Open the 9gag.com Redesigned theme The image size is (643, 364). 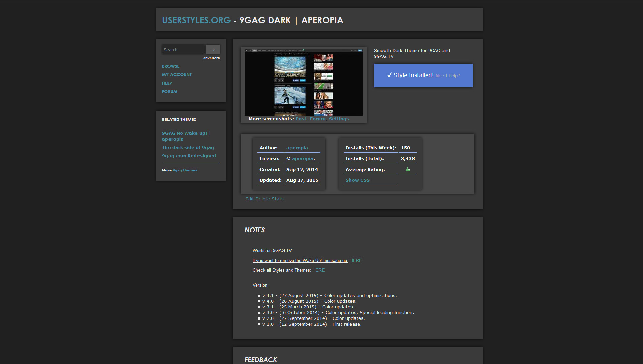189,155
